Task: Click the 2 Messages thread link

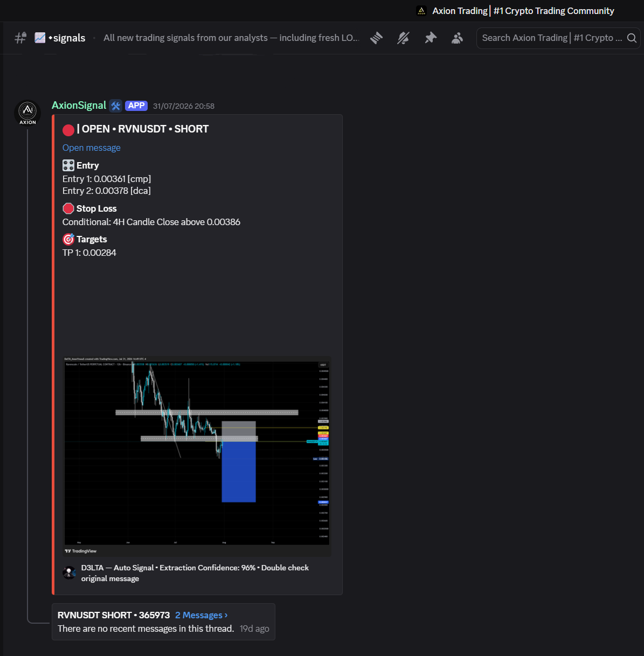Action: (202, 615)
